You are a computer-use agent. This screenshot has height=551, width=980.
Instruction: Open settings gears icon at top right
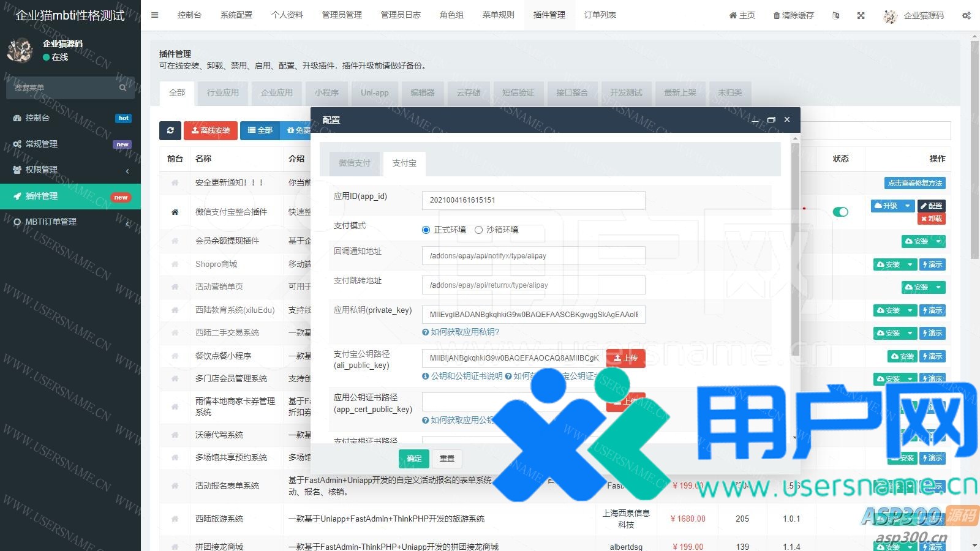pos(966,15)
